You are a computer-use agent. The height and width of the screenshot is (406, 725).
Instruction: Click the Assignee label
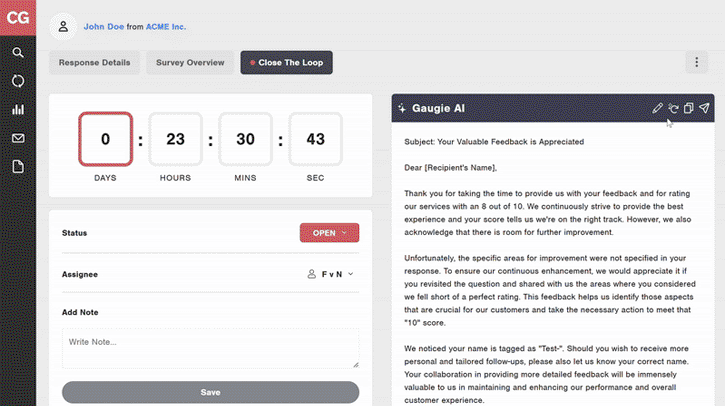[80, 274]
